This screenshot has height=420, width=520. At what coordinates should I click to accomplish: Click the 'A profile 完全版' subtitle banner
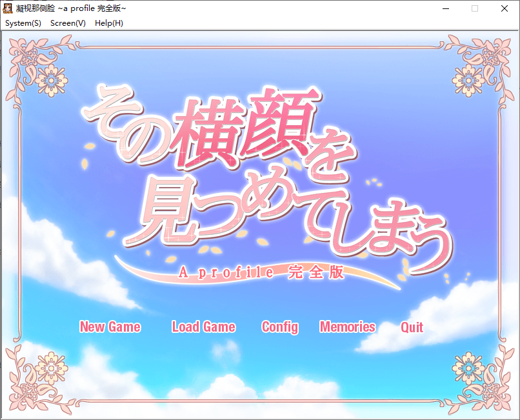pyautogui.click(x=261, y=273)
